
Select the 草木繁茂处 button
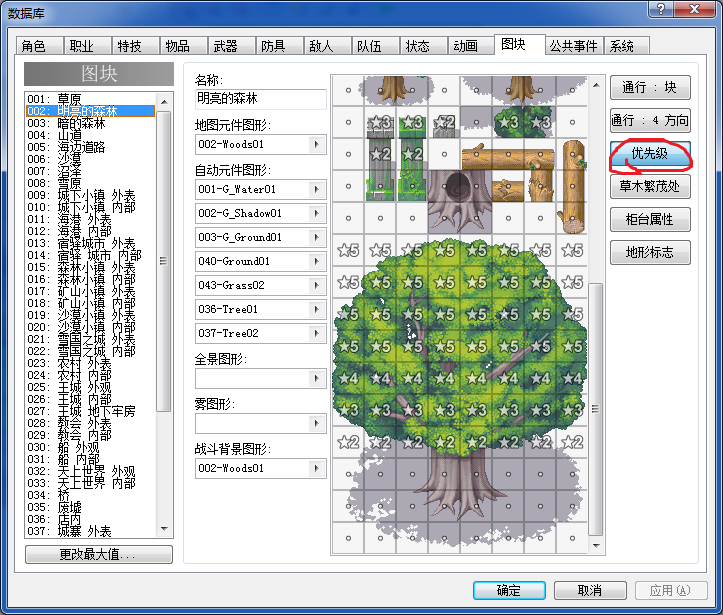click(x=650, y=187)
